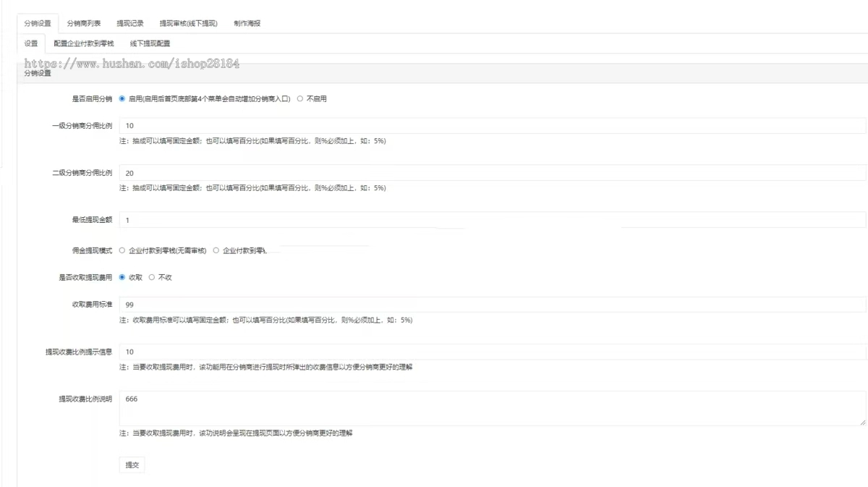Select 收取 for withdrawal fee
This screenshot has height=487, width=868.
pyautogui.click(x=122, y=277)
